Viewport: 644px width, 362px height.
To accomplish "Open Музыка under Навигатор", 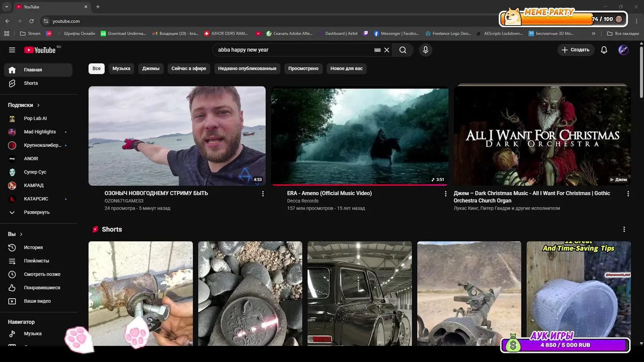I will coord(38,334).
